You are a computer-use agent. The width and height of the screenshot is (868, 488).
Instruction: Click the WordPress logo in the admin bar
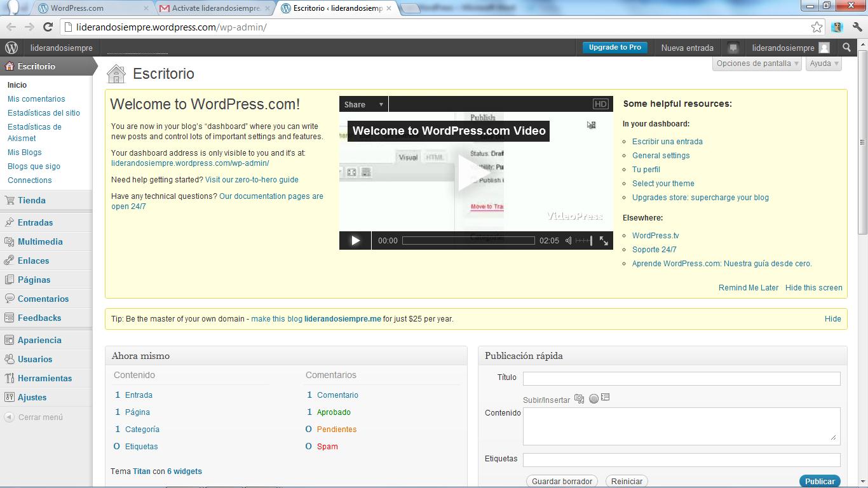click(11, 48)
